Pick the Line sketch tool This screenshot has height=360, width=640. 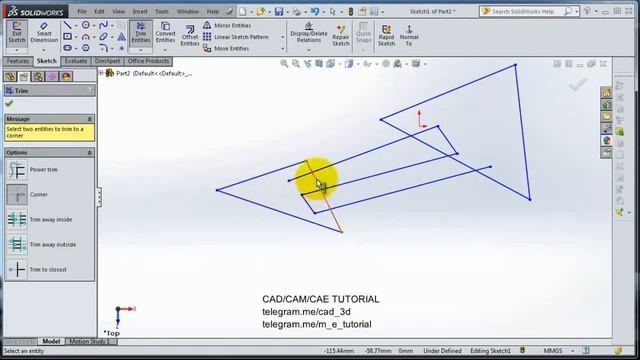(x=67, y=25)
